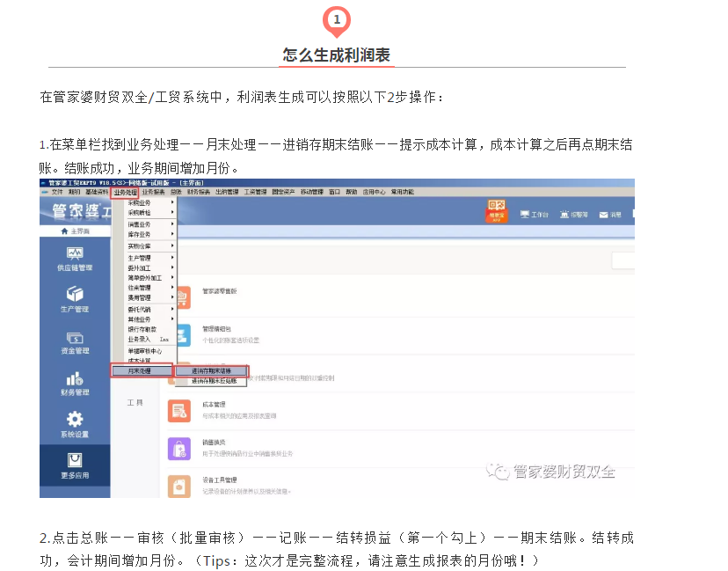Open the 固定资产 menu
Screen dimensions: 728x571
point(283,192)
